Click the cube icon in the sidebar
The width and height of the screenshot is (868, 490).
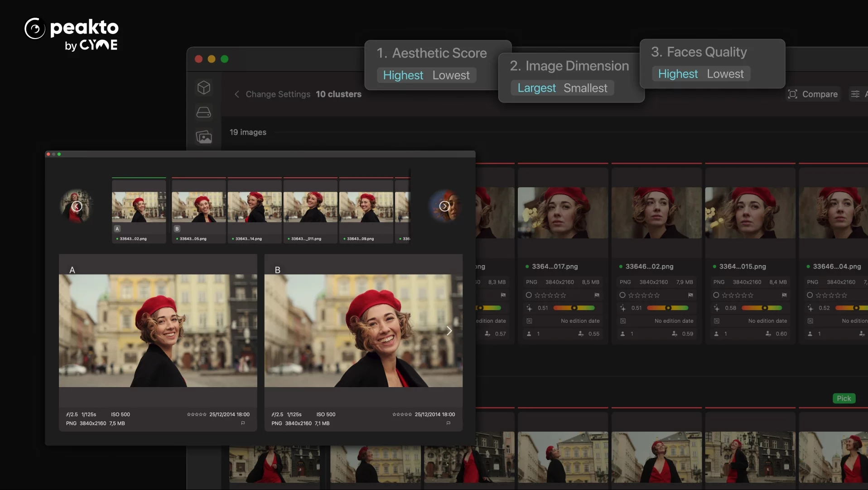click(x=204, y=87)
